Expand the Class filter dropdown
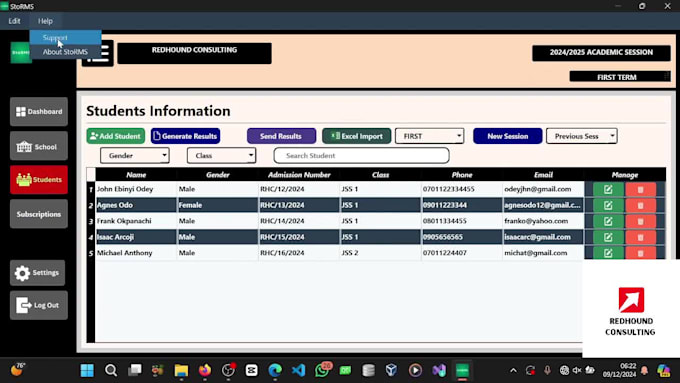The image size is (680, 383). click(x=221, y=156)
